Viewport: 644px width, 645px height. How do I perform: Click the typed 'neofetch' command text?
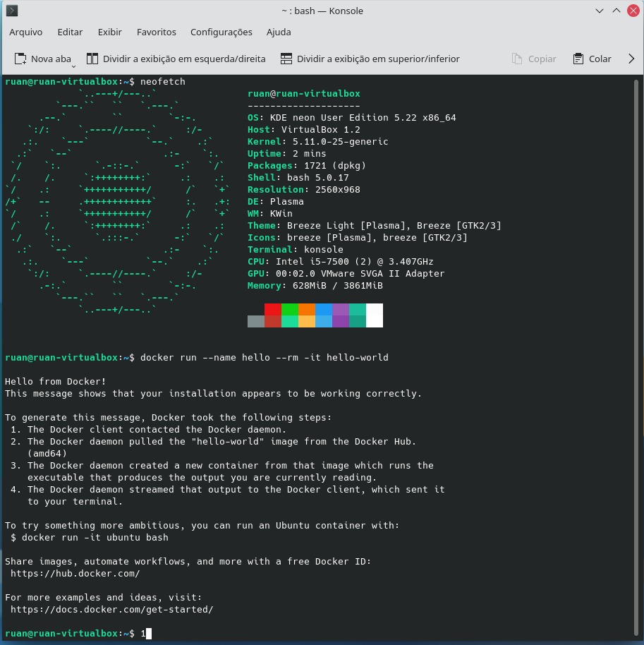tap(163, 81)
